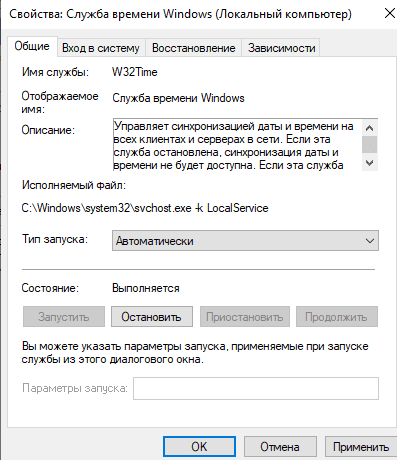Screen dimensions: 397x460
Task: Select the Автоматически startup type combo box
Action: (245, 241)
